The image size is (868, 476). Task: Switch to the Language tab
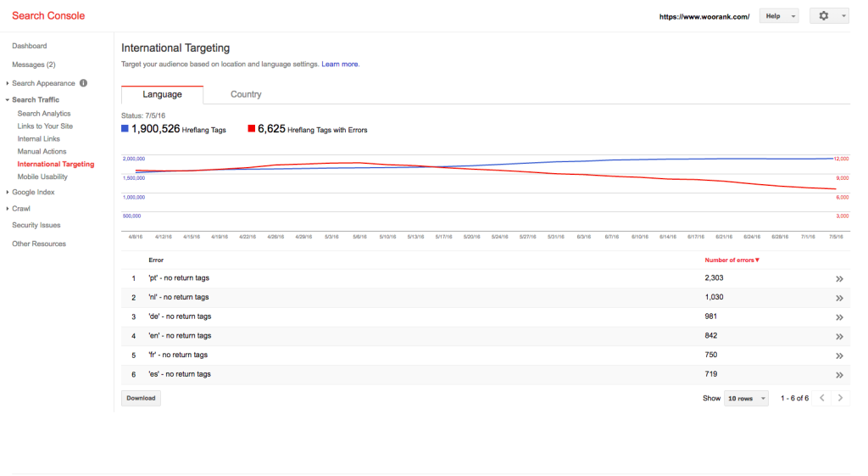point(162,94)
